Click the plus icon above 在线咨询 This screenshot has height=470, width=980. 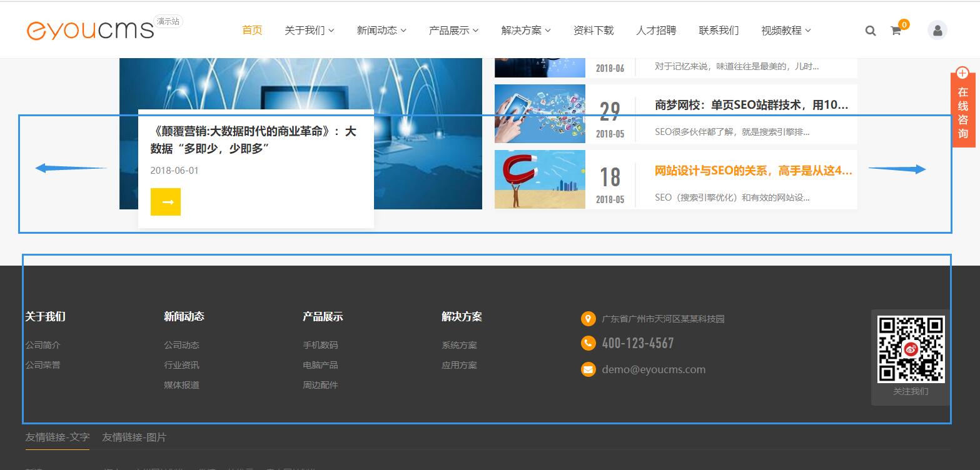tap(962, 73)
